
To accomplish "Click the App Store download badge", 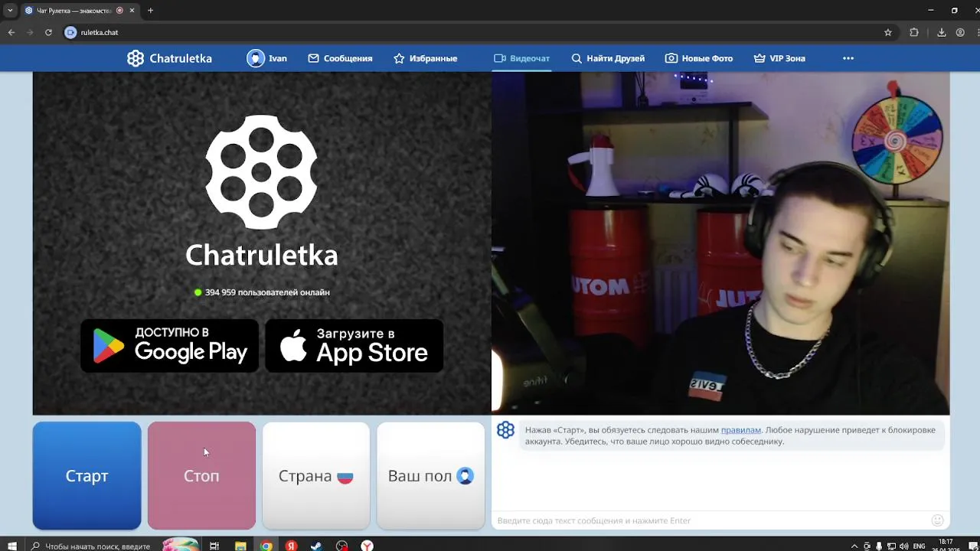I will 354,346.
